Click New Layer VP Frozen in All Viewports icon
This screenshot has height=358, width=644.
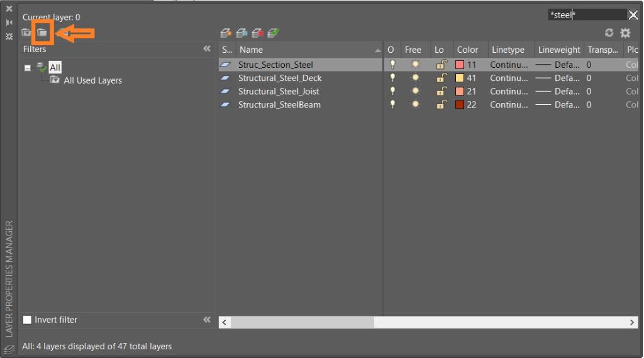(x=241, y=33)
